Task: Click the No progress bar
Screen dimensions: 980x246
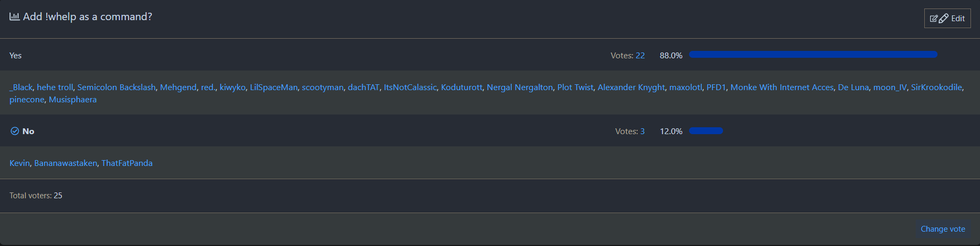Action: (x=706, y=131)
